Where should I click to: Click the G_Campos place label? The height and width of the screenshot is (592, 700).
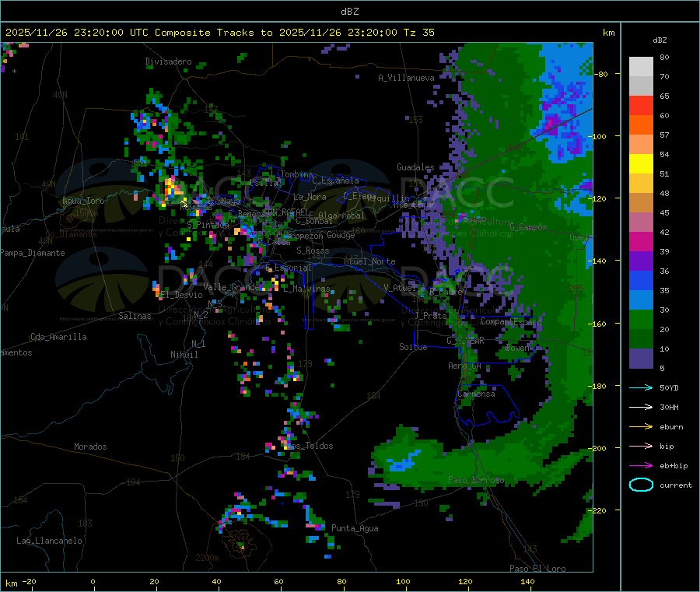coord(528,227)
